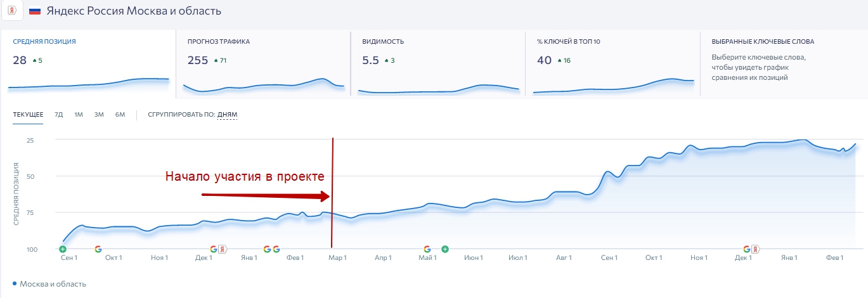Click the average position value 28
The image size is (868, 298).
(x=20, y=60)
